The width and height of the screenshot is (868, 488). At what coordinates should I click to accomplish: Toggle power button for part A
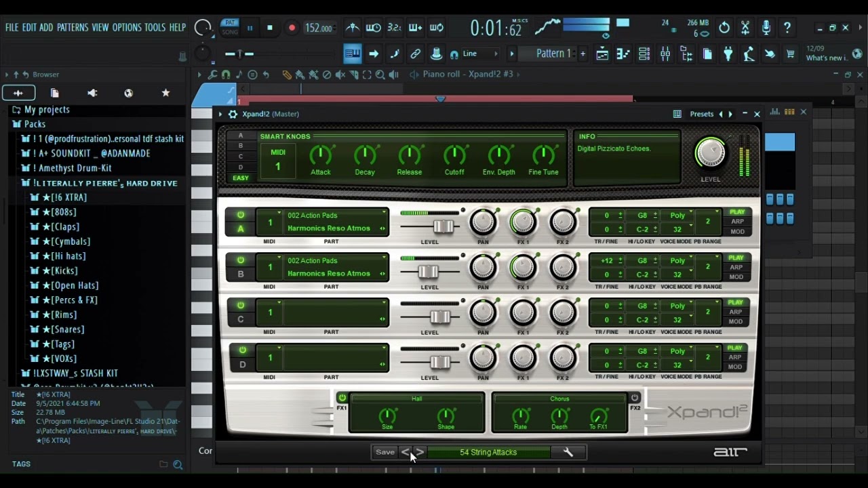240,215
